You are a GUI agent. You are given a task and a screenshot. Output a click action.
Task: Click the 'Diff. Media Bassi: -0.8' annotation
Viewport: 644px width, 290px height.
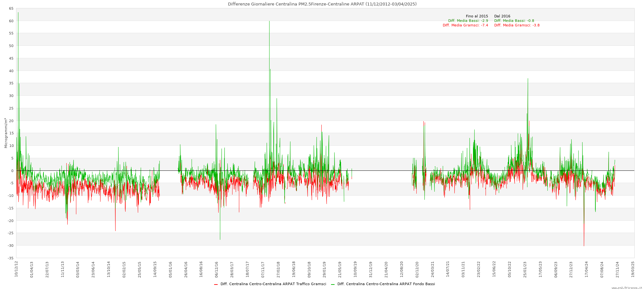[x=514, y=21]
